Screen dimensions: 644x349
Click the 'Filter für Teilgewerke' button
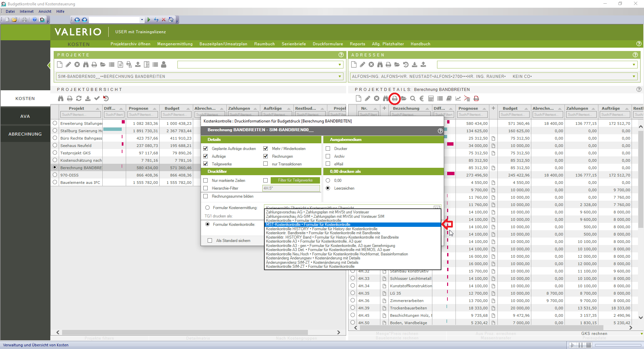click(295, 181)
